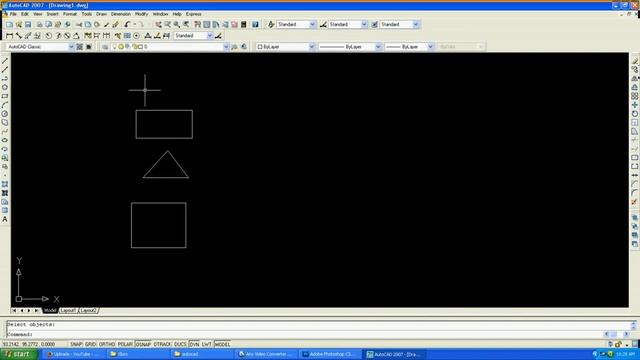This screenshot has width=640, height=360.
Task: Click the Layer Previous icon
Action: (x=244, y=47)
